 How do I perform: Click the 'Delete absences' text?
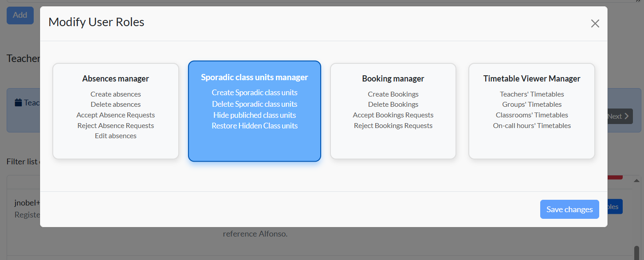pos(116,104)
